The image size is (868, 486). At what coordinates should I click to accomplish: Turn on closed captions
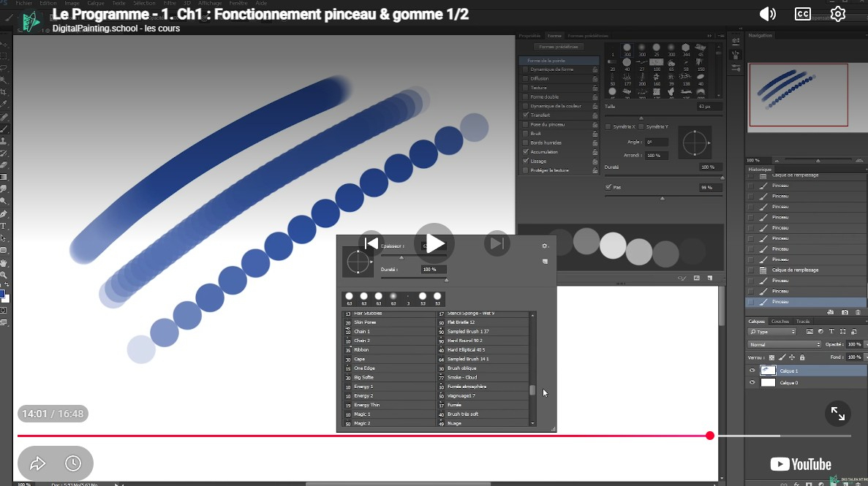click(803, 14)
